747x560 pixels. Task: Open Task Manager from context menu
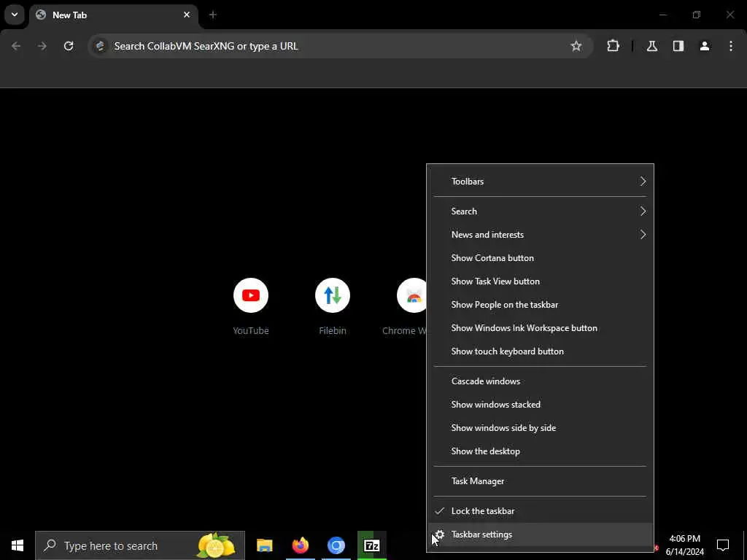click(x=541, y=481)
